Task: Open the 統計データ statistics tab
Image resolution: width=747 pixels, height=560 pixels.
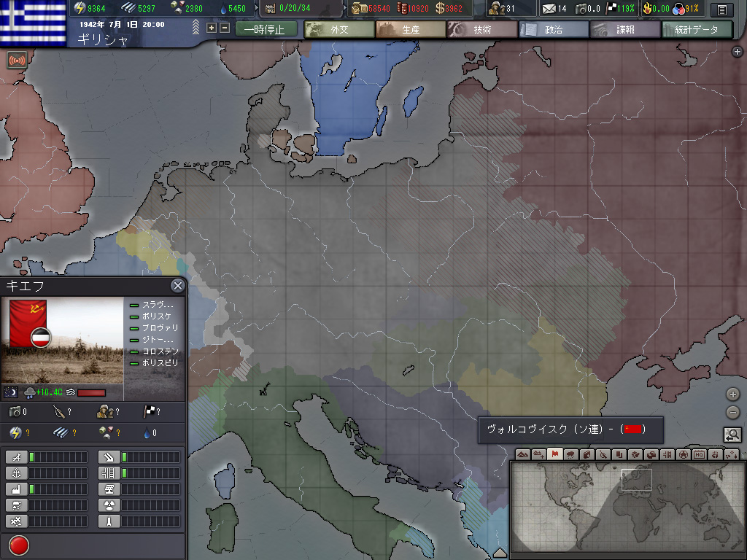Action: (697, 29)
